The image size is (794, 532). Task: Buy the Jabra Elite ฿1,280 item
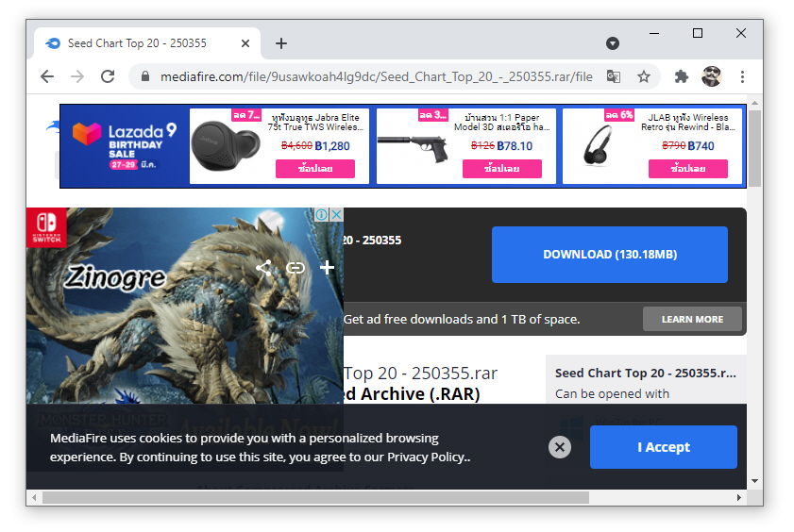[x=315, y=169]
